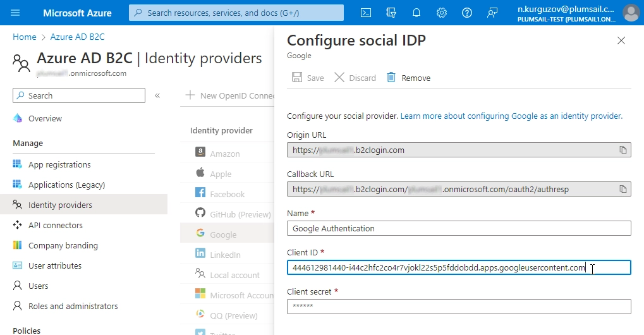Open Company branding
The image size is (644, 335).
coord(63,245)
